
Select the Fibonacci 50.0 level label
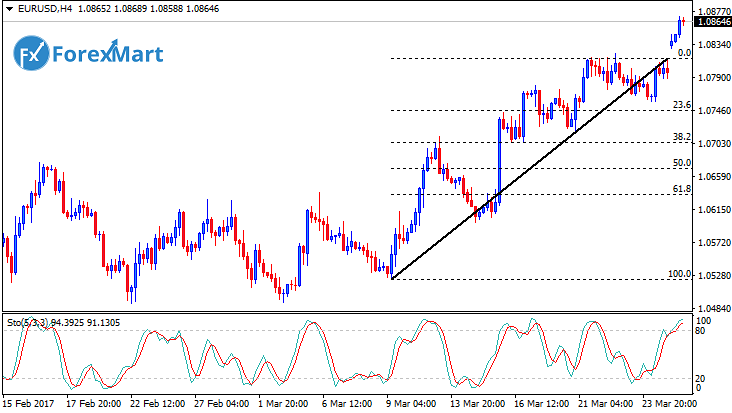coord(682,163)
